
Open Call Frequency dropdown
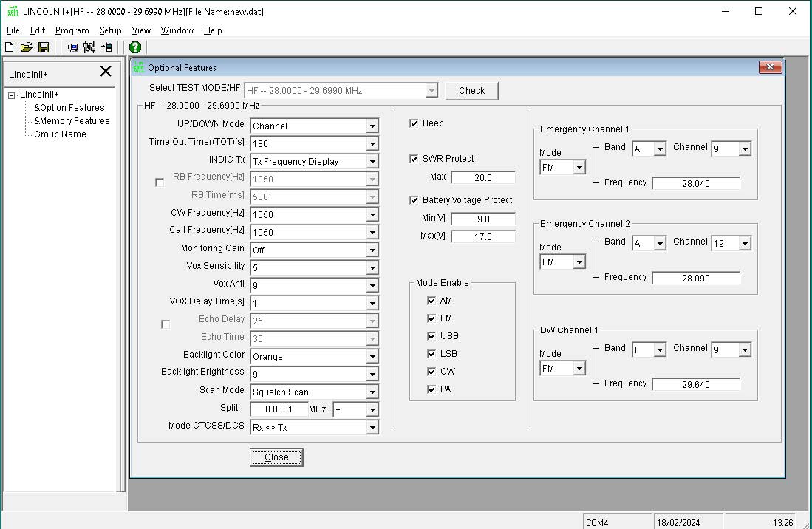pyautogui.click(x=372, y=233)
